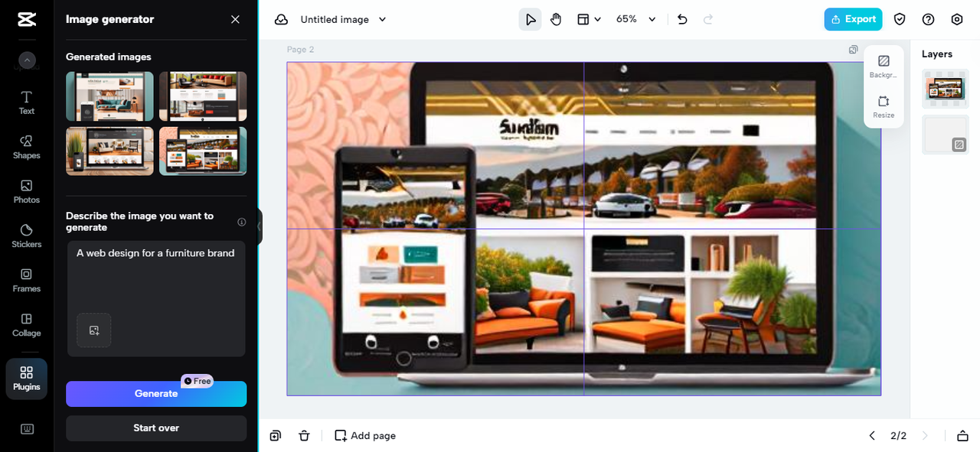Screen dimensions: 980x452
Task: Open the shield privacy icon
Action: [x=900, y=19]
